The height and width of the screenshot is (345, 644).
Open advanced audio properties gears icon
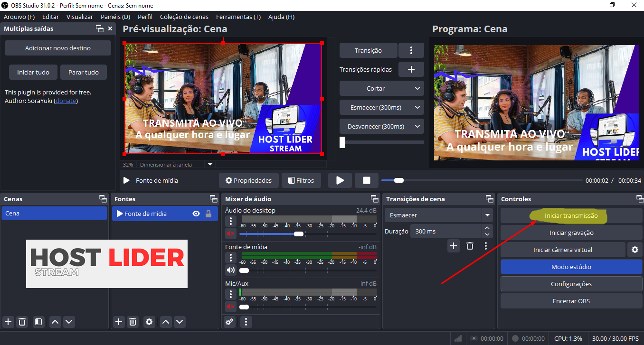point(230,322)
